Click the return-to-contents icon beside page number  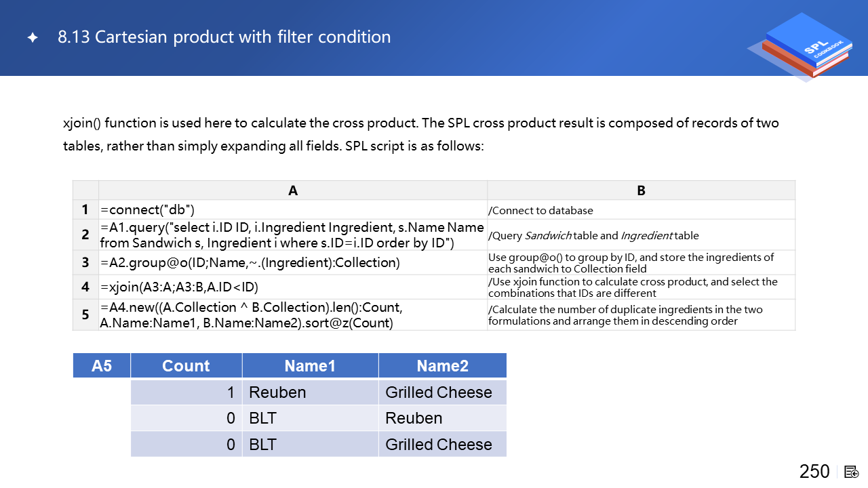[852, 472]
